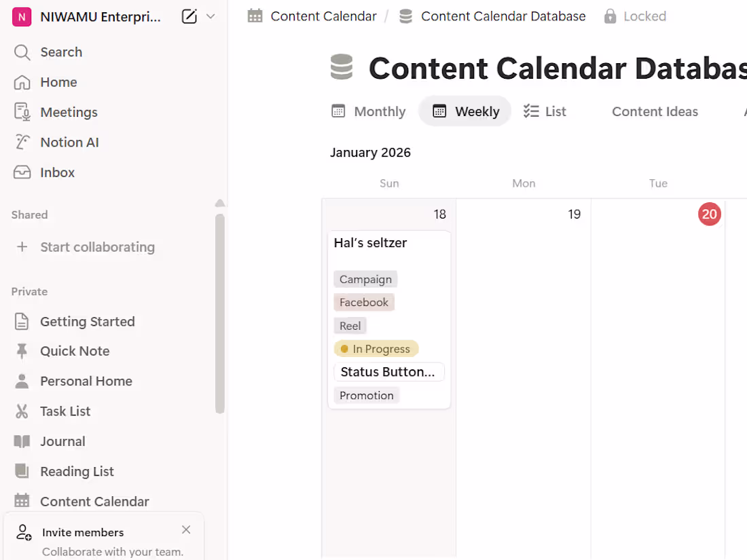The width and height of the screenshot is (747, 560).
Task: Click the sidebar vertical scrollbar
Action: pos(219,312)
